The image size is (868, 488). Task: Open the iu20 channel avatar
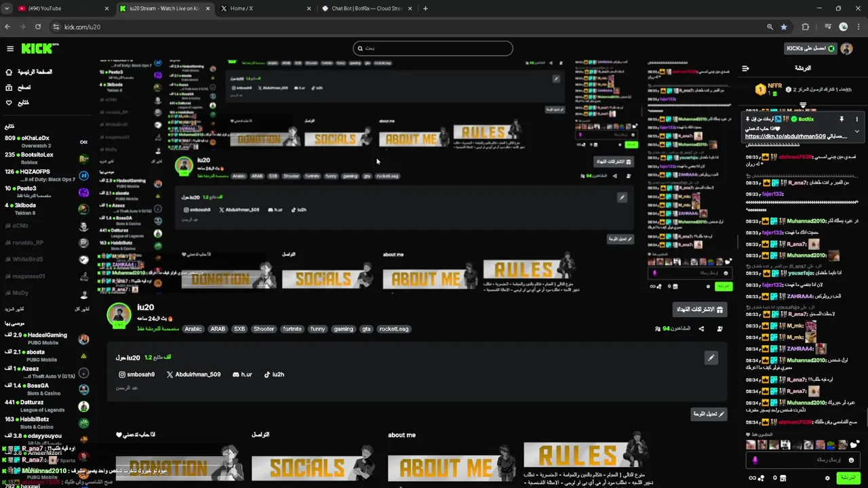[119, 315]
